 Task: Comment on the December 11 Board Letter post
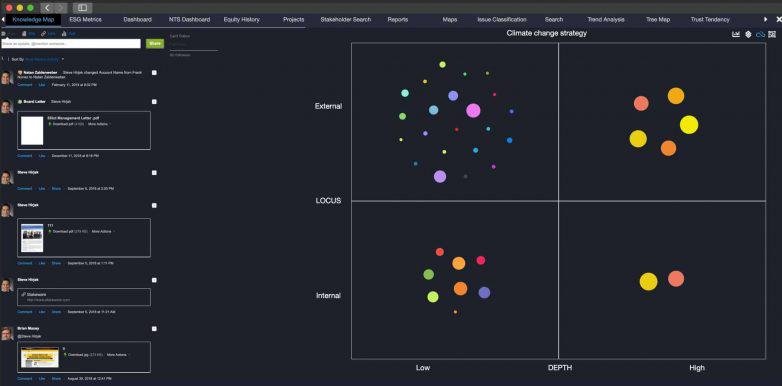point(25,156)
